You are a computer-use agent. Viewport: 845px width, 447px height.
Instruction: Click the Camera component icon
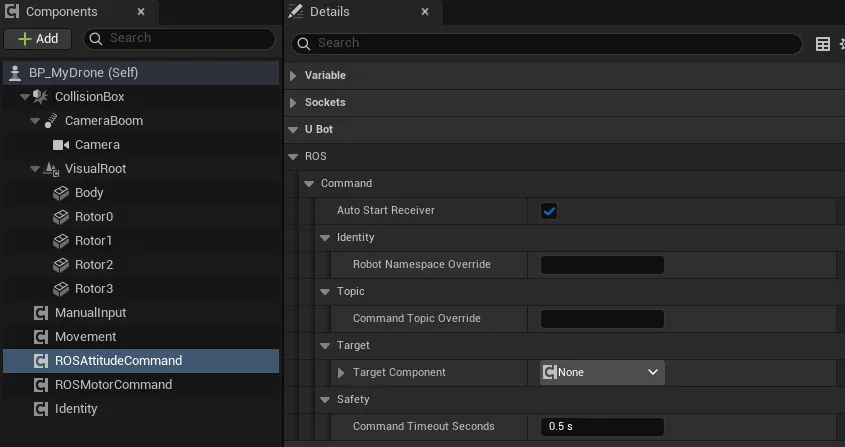[61, 145]
